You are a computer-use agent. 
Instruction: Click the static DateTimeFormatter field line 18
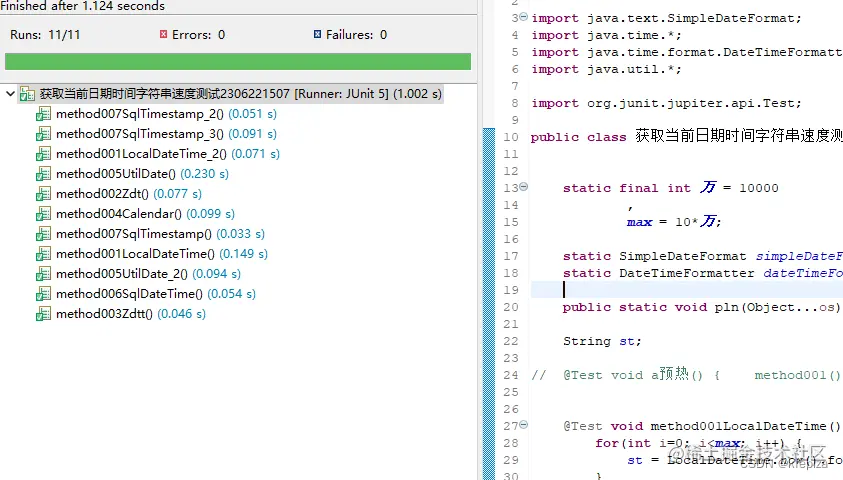(703, 274)
